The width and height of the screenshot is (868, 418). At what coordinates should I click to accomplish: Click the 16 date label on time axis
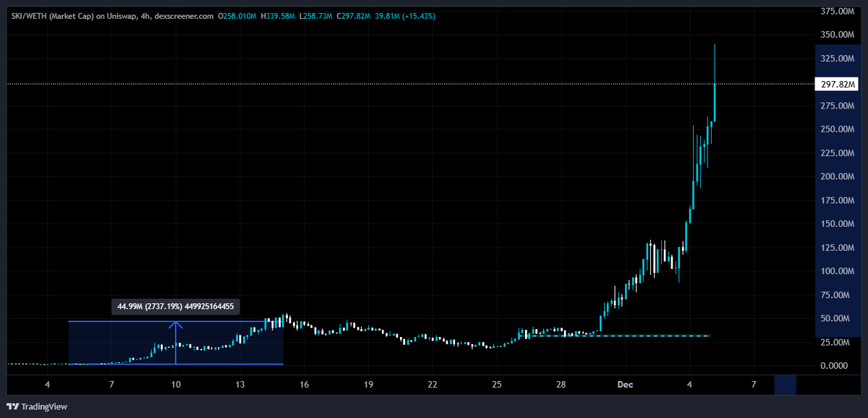tap(304, 385)
